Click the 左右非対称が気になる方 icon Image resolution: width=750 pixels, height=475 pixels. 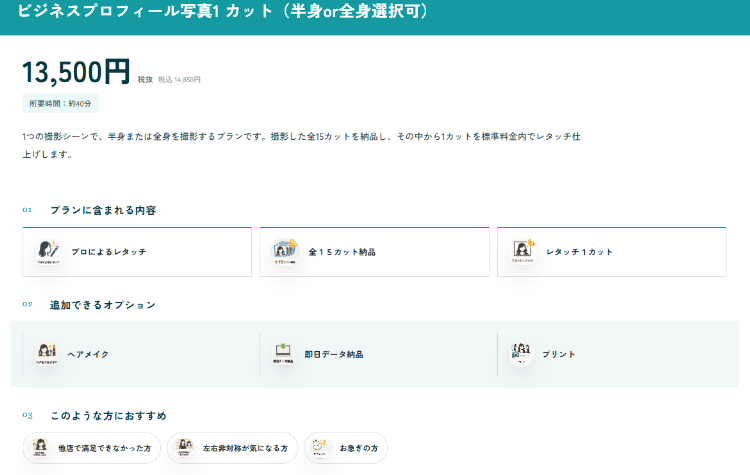pos(184,448)
